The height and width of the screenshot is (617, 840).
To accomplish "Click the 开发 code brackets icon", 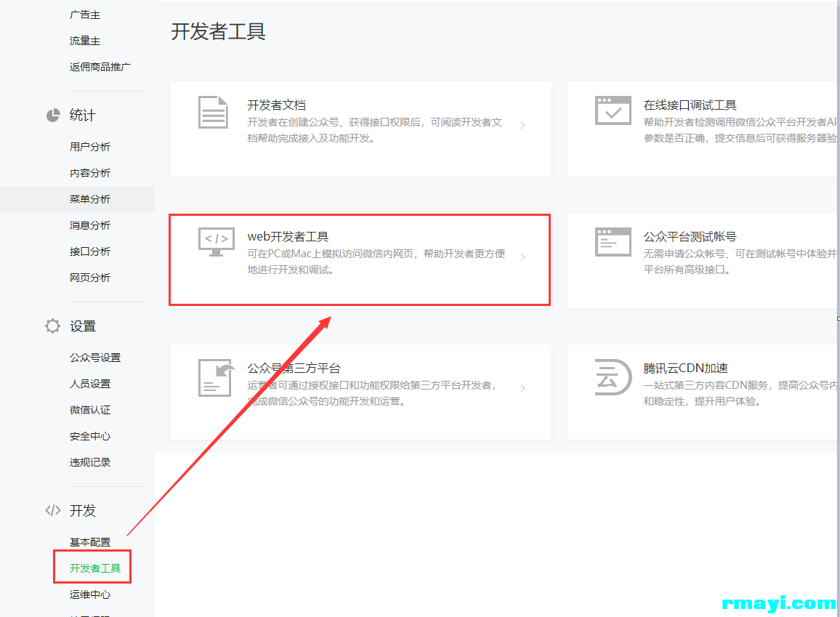I will (53, 510).
